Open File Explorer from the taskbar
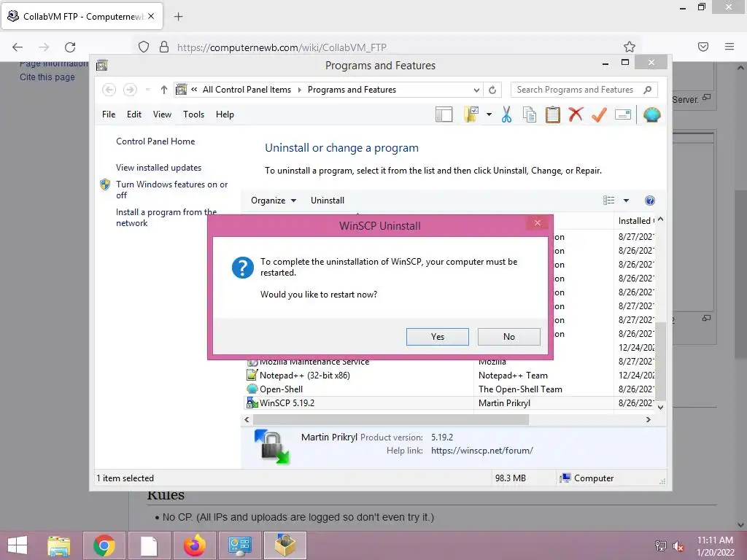 point(59,545)
